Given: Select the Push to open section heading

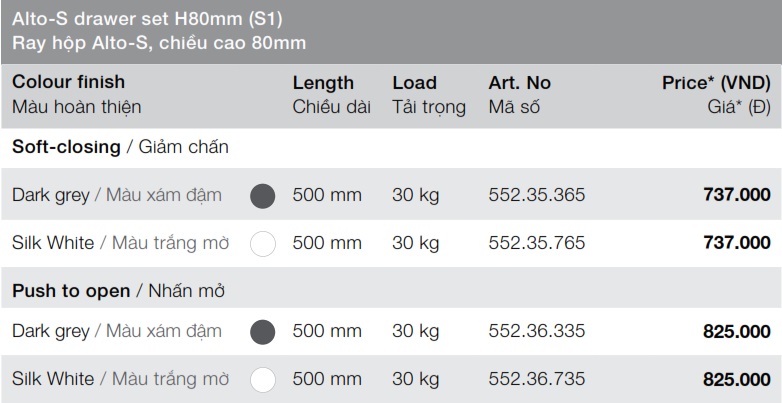Looking at the screenshot, I should pyautogui.click(x=71, y=291).
